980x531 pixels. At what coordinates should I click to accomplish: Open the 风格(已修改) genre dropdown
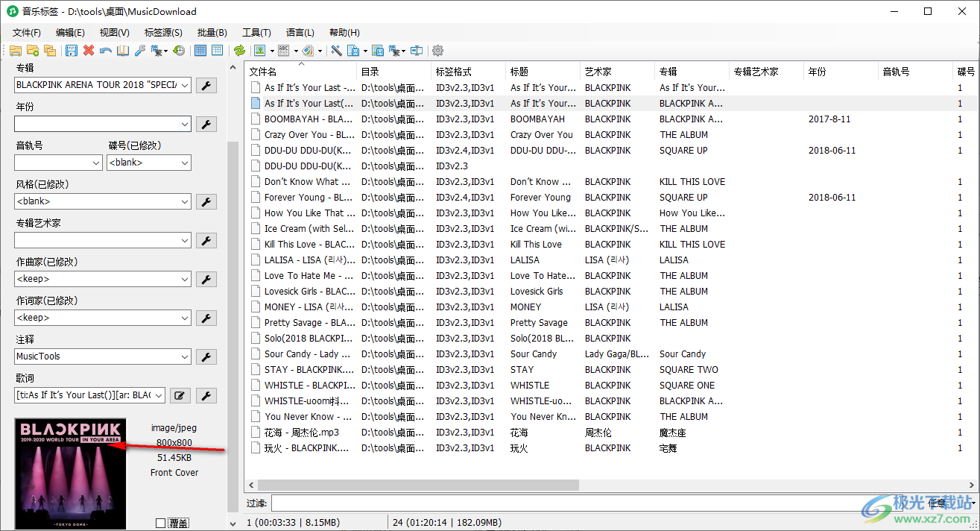point(185,201)
